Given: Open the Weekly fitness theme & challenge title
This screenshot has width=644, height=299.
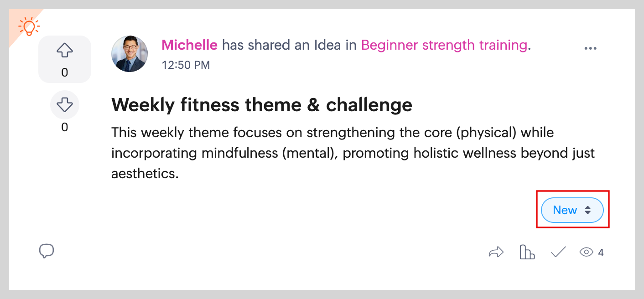Looking at the screenshot, I should 262,105.
